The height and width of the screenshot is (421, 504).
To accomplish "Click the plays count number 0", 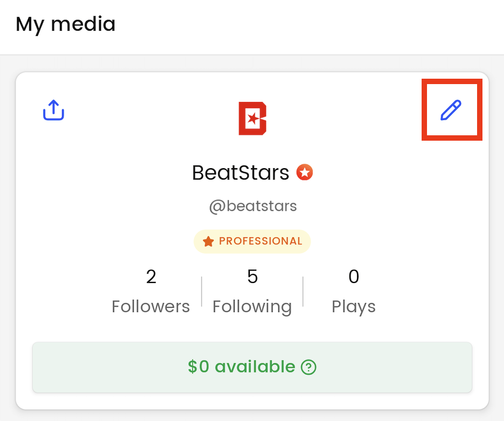I will [x=354, y=277].
